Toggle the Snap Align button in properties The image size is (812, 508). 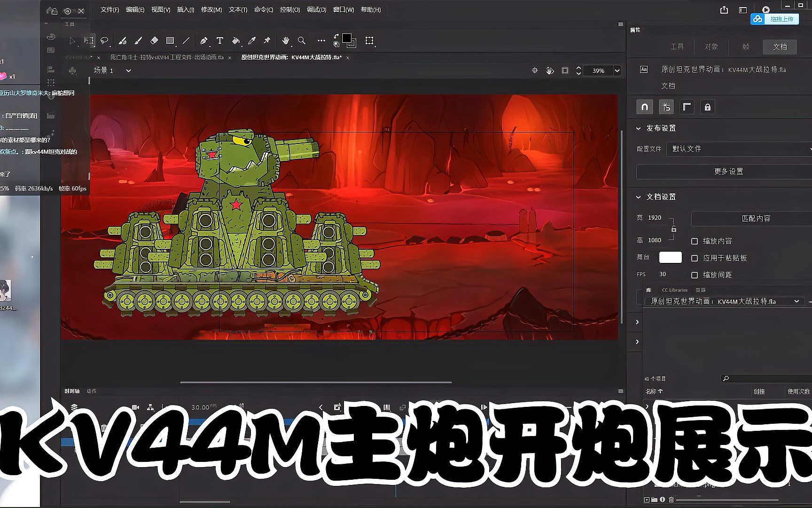click(x=666, y=107)
